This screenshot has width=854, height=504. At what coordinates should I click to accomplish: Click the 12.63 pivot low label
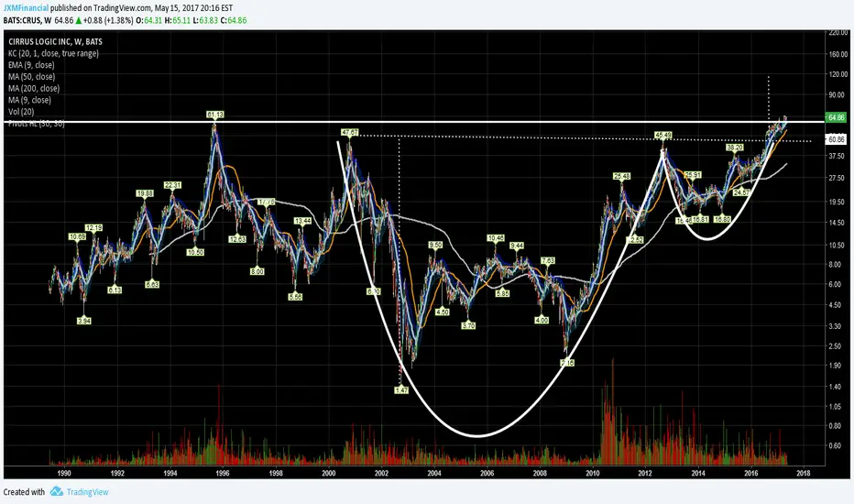pyautogui.click(x=237, y=238)
